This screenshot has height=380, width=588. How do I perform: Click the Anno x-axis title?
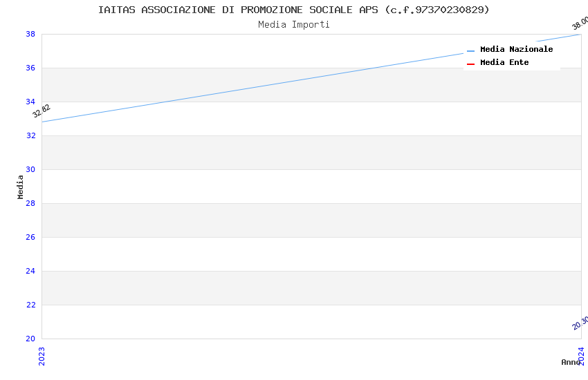click(570, 362)
